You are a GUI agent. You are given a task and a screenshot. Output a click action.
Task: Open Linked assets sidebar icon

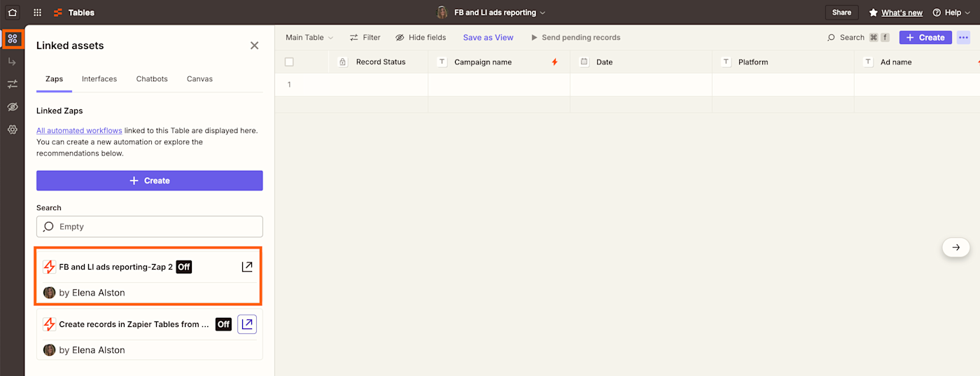click(12, 39)
